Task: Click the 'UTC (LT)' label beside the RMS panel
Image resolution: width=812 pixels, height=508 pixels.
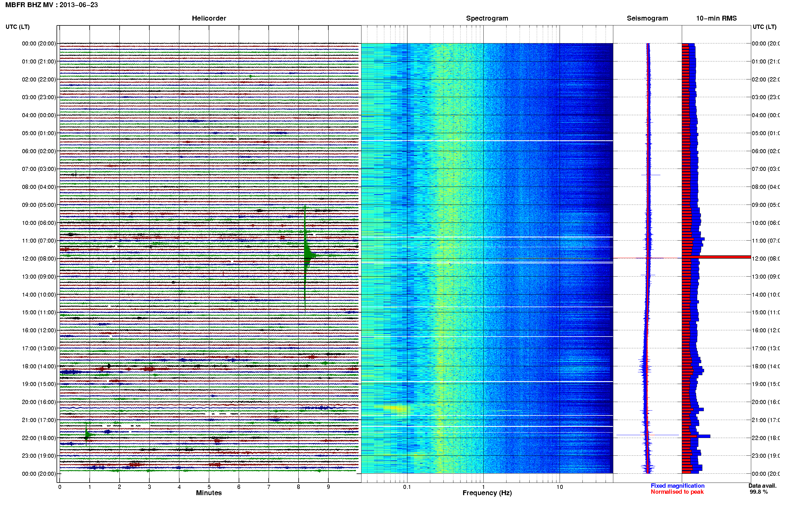Action: point(764,27)
